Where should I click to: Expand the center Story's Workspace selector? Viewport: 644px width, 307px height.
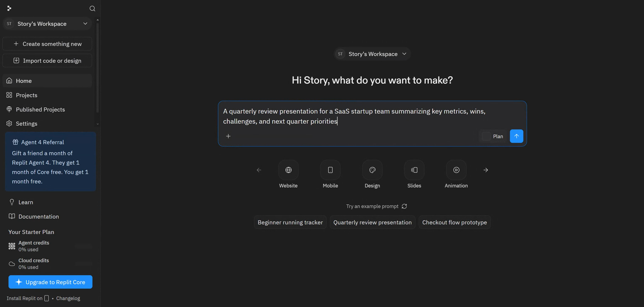point(372,54)
